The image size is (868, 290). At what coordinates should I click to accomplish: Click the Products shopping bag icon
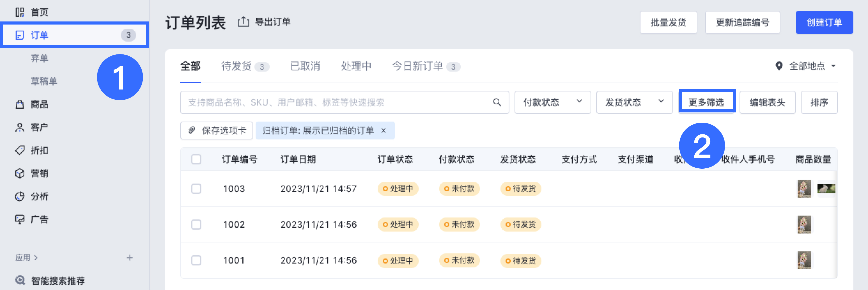point(20,105)
